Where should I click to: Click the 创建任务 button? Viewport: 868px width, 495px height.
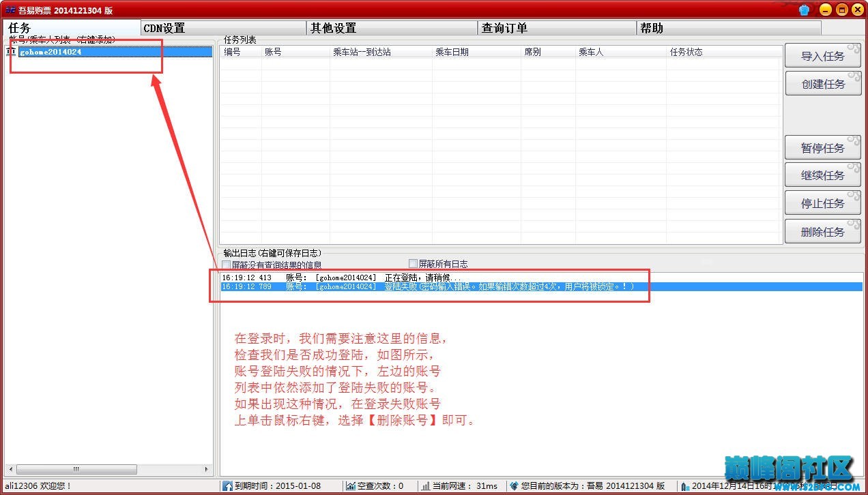(823, 84)
